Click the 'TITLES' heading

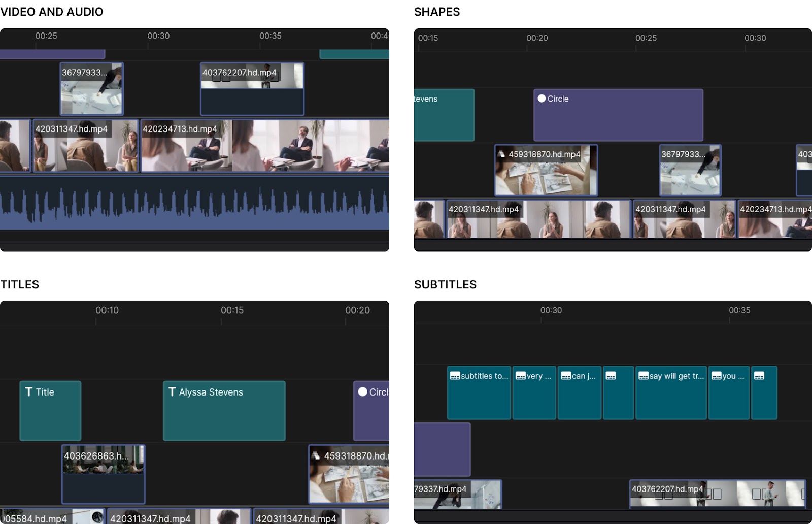pyautogui.click(x=20, y=284)
